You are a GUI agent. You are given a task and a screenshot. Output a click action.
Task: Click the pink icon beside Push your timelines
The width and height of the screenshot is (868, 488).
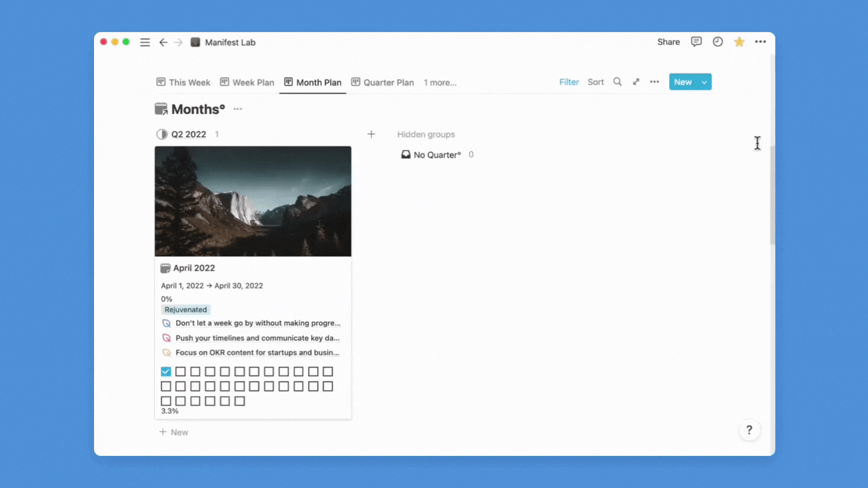pyautogui.click(x=166, y=338)
